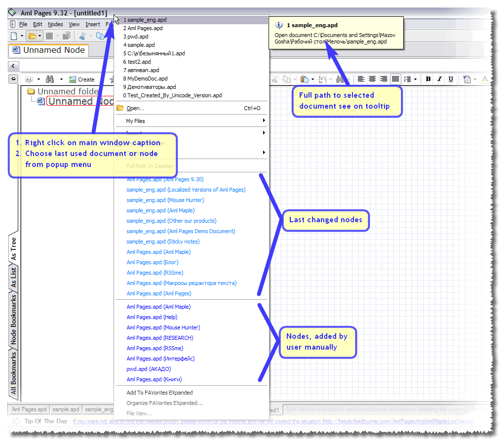
Task: Click the font color A icon
Action: tap(485, 79)
